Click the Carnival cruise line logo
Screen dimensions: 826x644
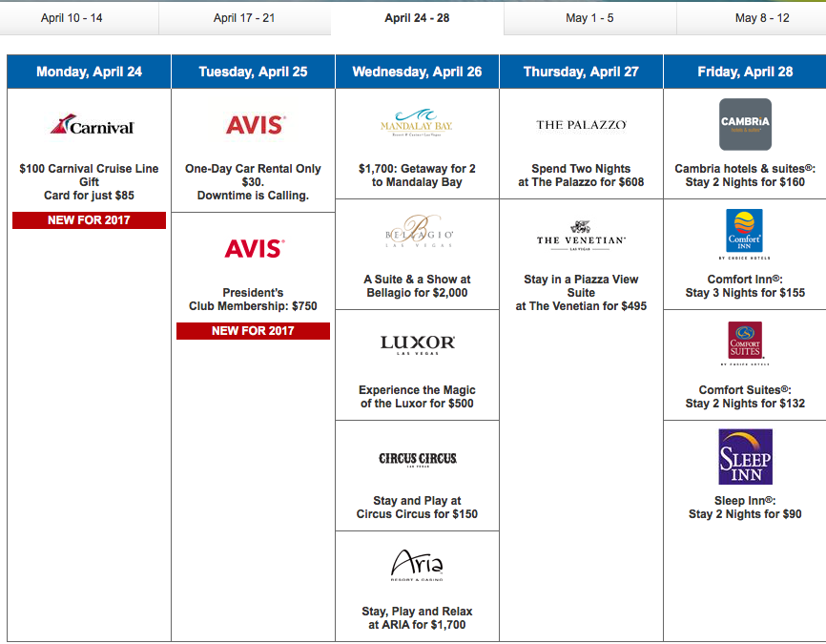(x=93, y=125)
